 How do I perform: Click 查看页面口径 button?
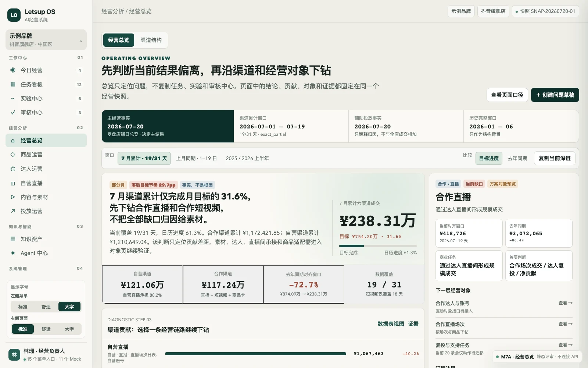tap(507, 95)
